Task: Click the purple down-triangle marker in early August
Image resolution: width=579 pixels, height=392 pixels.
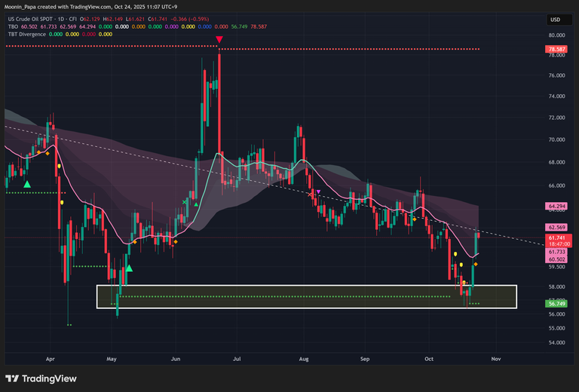Action: (318, 192)
